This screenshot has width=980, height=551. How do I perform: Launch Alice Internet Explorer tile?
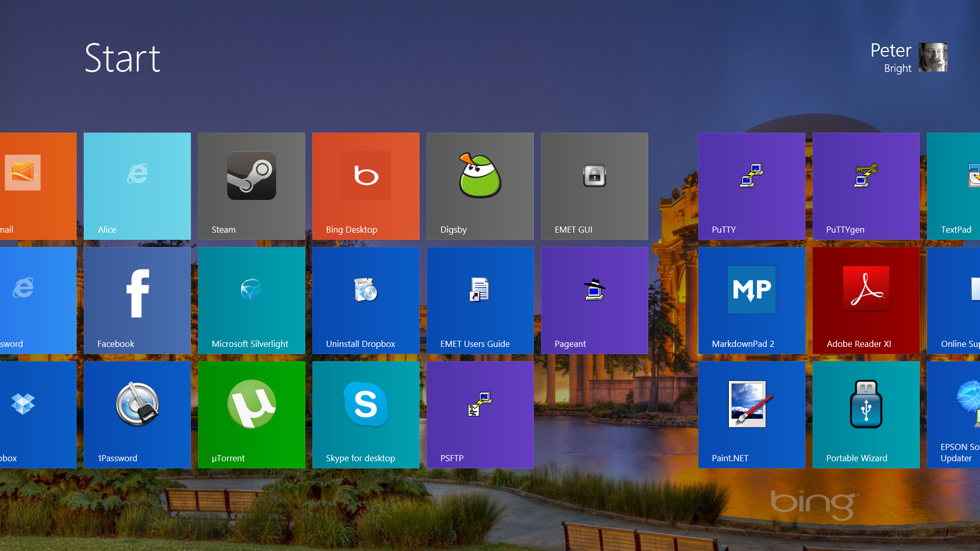coord(137,186)
